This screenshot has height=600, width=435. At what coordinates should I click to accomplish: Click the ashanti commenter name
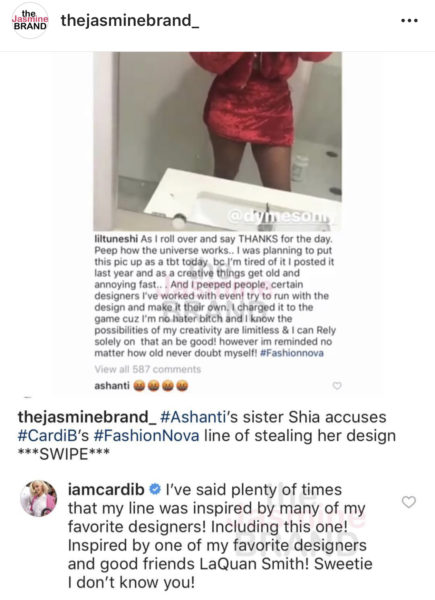point(112,385)
